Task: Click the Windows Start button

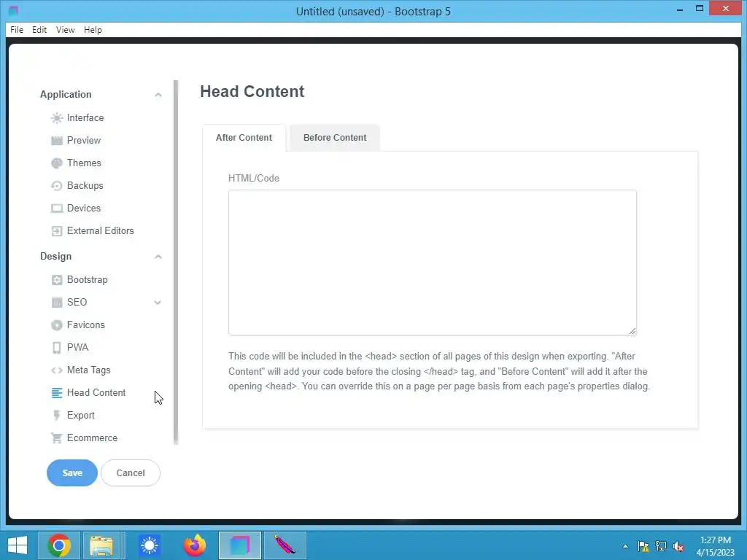Action: point(18,545)
